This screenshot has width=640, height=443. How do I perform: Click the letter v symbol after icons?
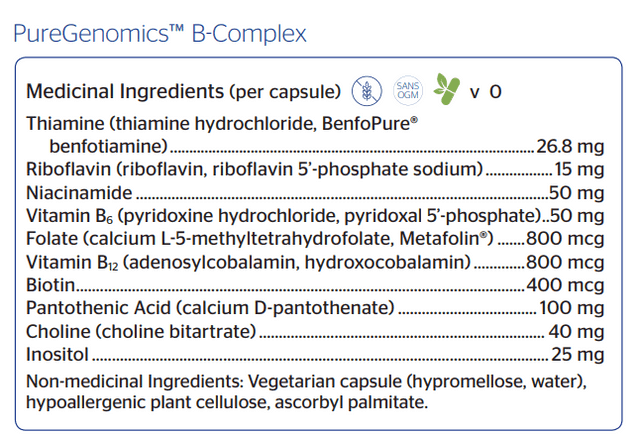(474, 93)
